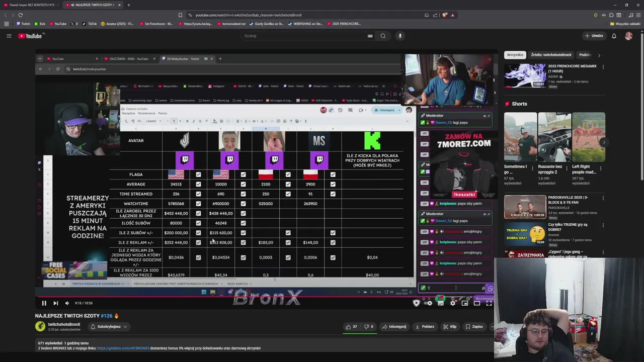Create a clip with Klip button
The height and width of the screenshot is (362, 644).
(450, 326)
